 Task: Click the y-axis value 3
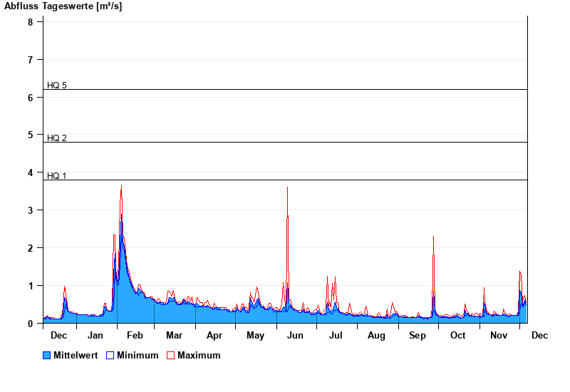[x=31, y=210]
